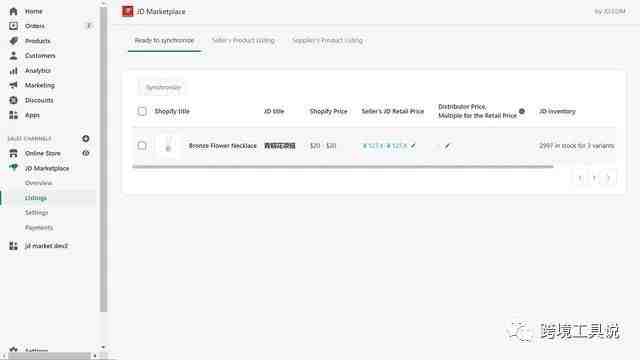Screen dimensions: 640x360
Task: Open Supplier's Product Listing tab
Action: pyautogui.click(x=327, y=40)
